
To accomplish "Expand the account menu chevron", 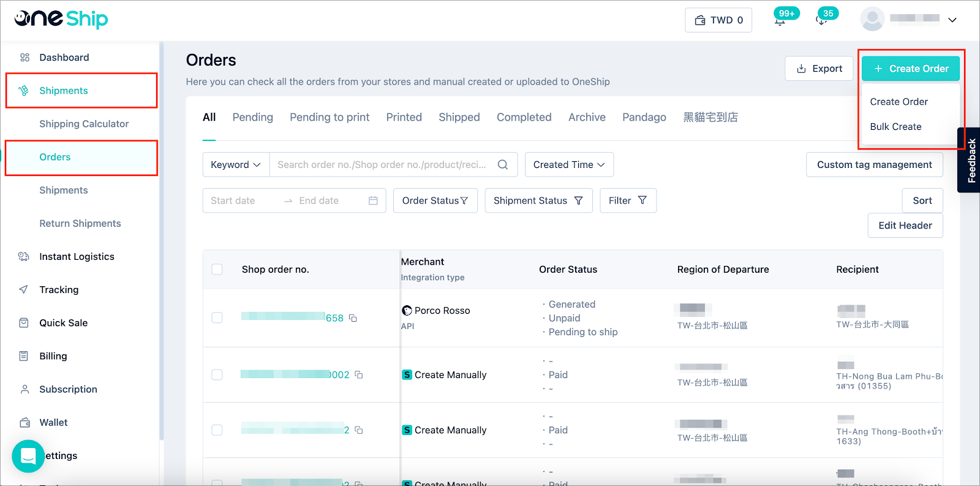I will tap(952, 20).
